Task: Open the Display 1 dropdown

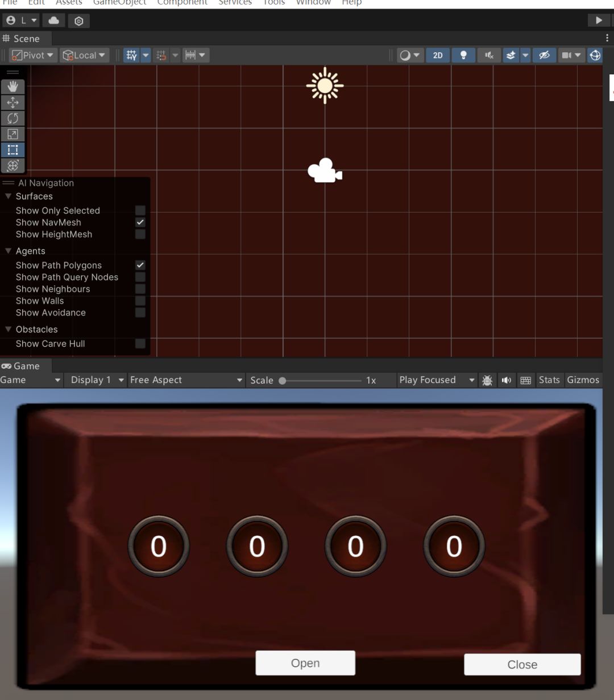Action: click(x=97, y=380)
